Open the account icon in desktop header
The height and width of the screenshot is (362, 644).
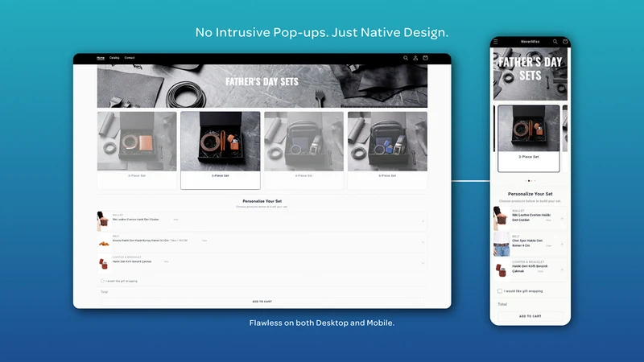tap(415, 58)
